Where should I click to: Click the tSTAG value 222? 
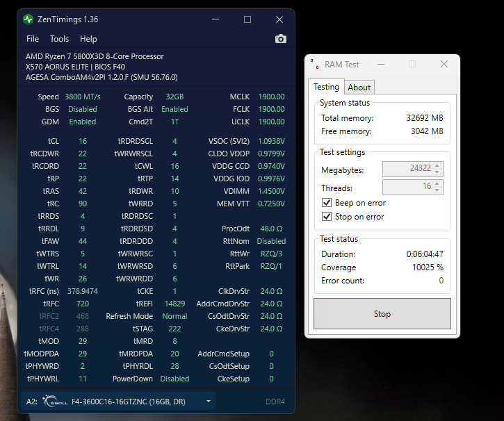(174, 329)
